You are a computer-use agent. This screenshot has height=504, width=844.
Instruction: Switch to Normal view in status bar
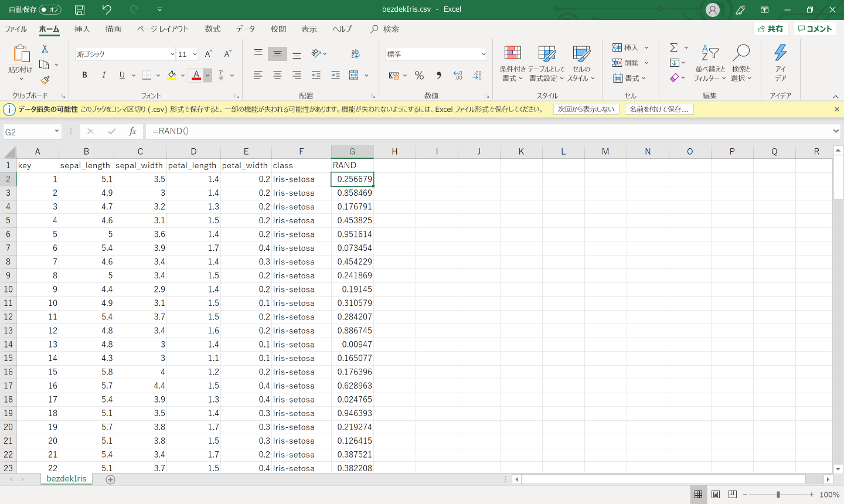pyautogui.click(x=698, y=495)
